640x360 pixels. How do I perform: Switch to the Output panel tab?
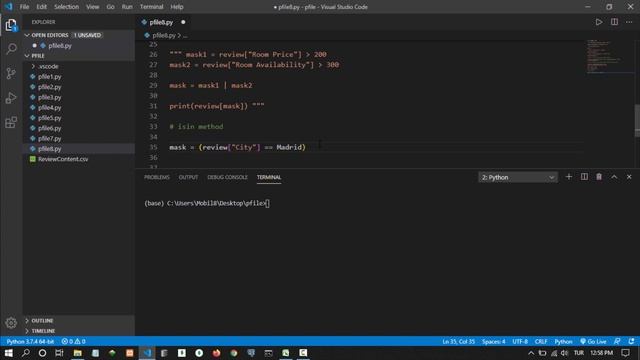coord(188,177)
